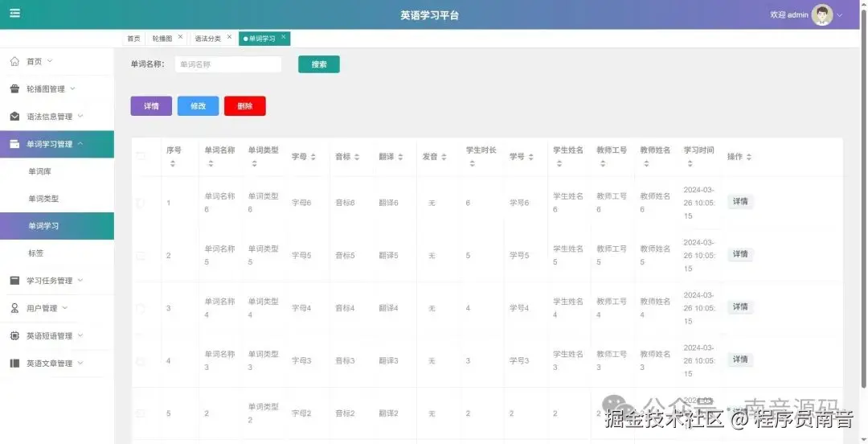Sort by 学习时间 column arrows

point(690,163)
